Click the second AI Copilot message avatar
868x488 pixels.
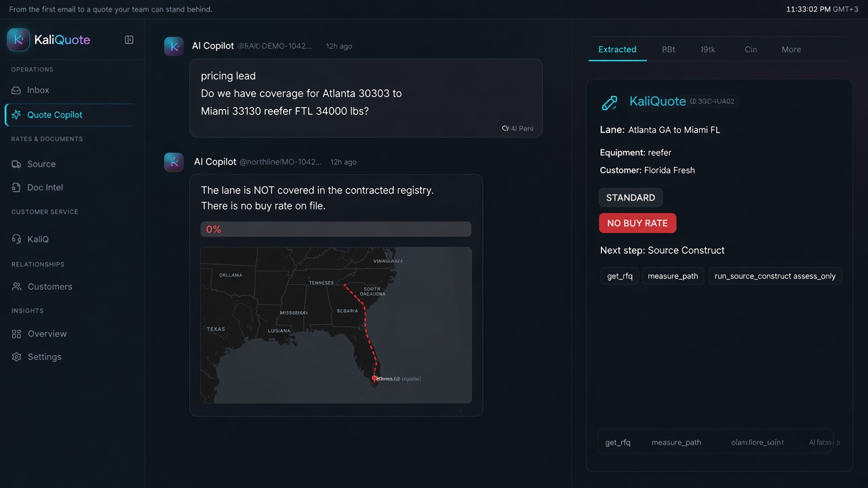click(174, 162)
